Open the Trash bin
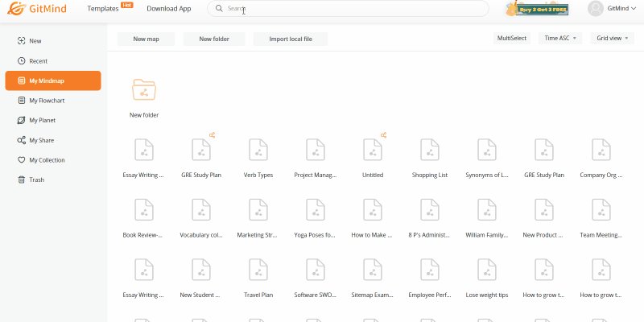The height and width of the screenshot is (322, 644). 36,180
